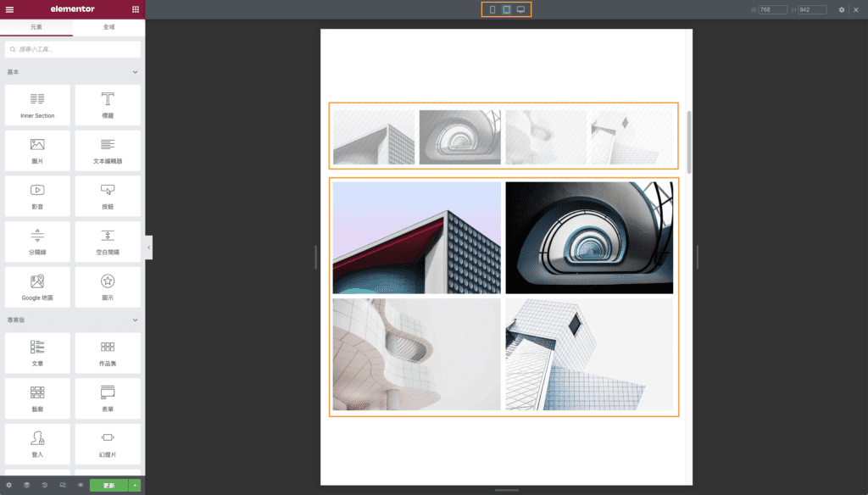Open the navigator layers icon in footer
This screenshot has width=868, height=495.
click(26, 485)
